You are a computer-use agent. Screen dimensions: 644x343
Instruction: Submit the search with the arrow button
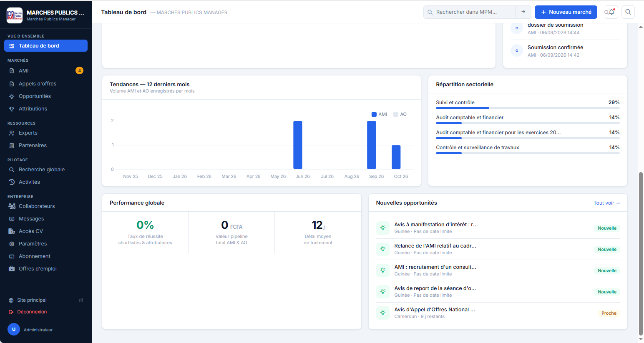(x=523, y=12)
